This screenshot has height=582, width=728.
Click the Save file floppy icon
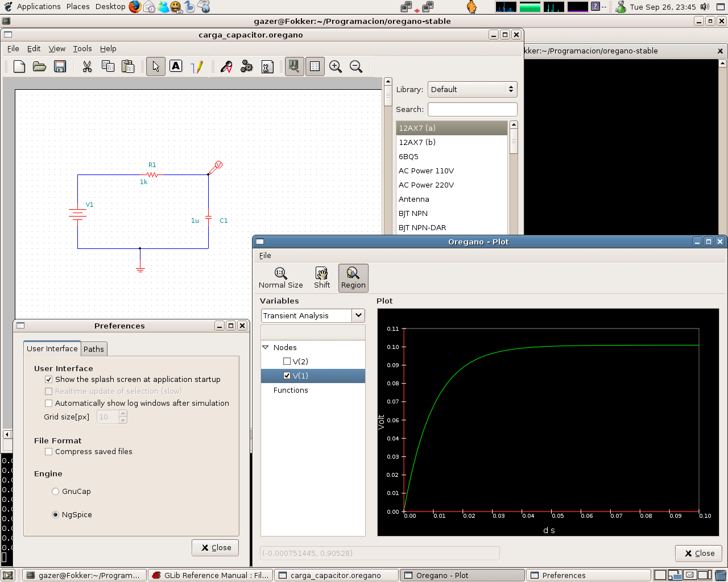[x=60, y=66]
